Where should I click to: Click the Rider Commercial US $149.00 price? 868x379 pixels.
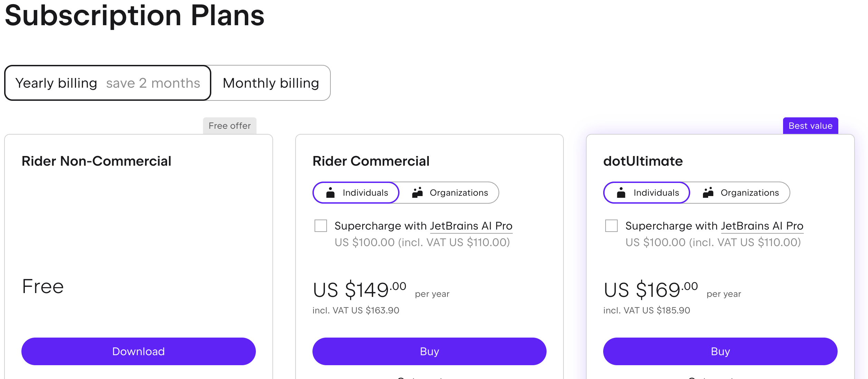point(359,289)
